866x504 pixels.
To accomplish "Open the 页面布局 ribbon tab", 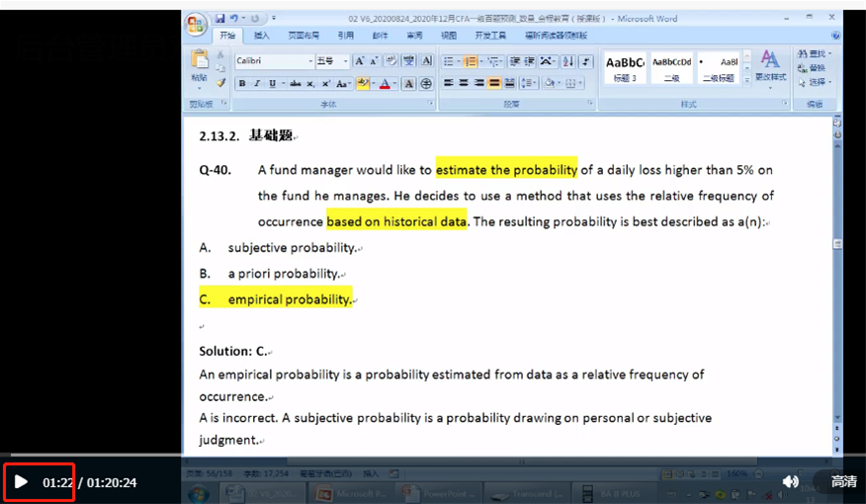I will (x=303, y=36).
